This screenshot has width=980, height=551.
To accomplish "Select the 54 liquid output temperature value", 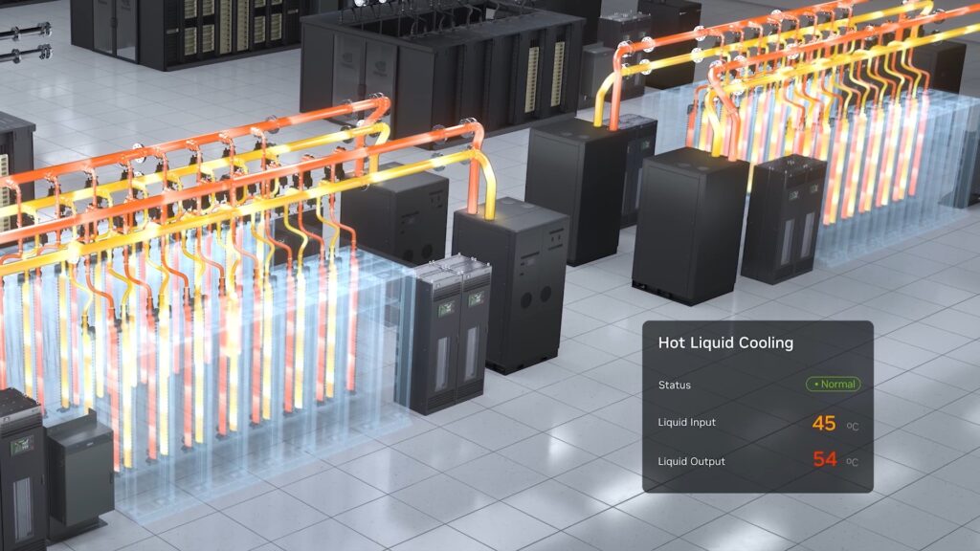I will click(x=824, y=459).
